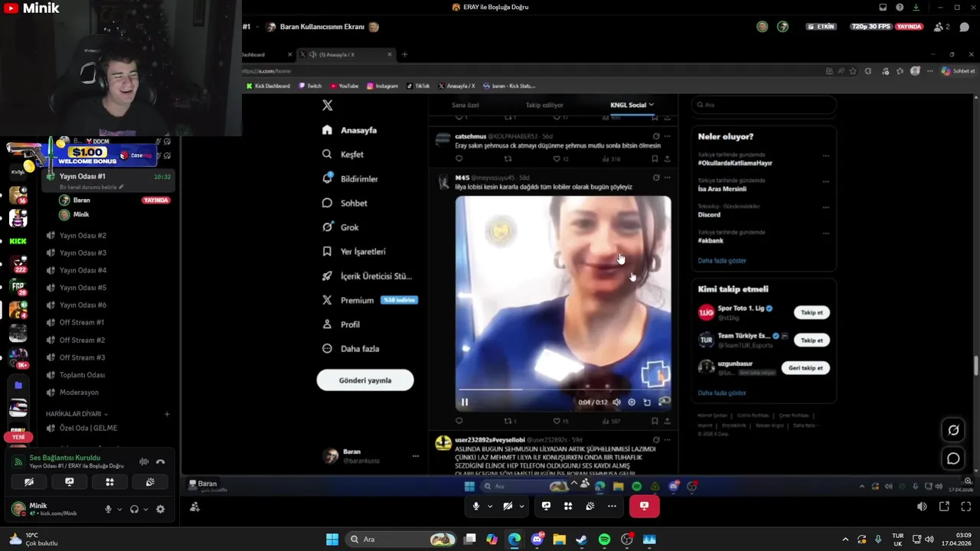This screenshot has width=980, height=551.
Task: Add channel with plus next to HARİKALAR DİYARI
Action: click(167, 414)
